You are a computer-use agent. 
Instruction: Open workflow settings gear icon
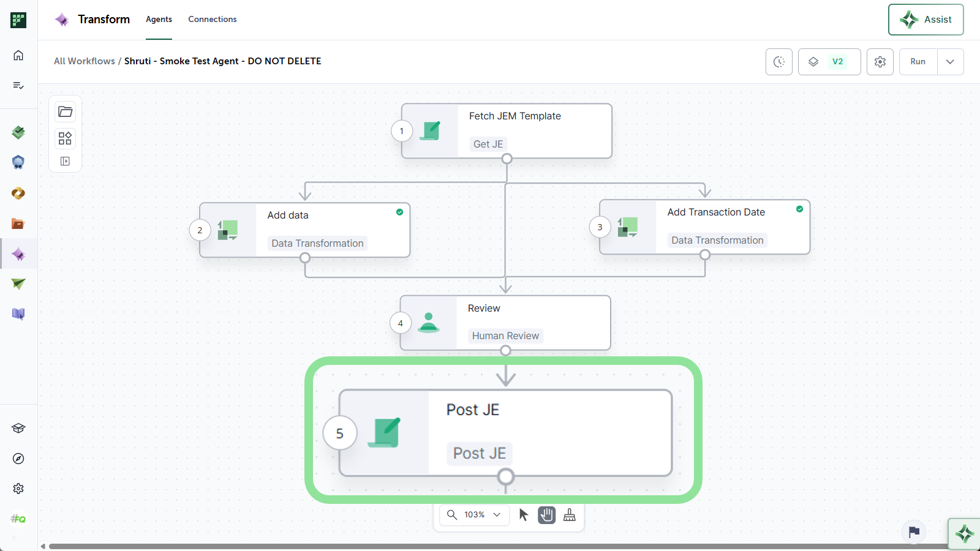point(880,62)
